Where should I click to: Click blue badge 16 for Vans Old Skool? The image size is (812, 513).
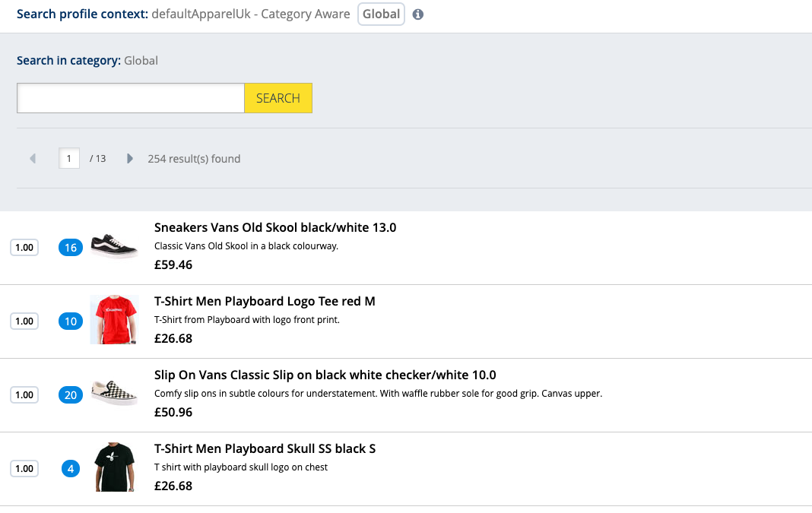click(71, 248)
